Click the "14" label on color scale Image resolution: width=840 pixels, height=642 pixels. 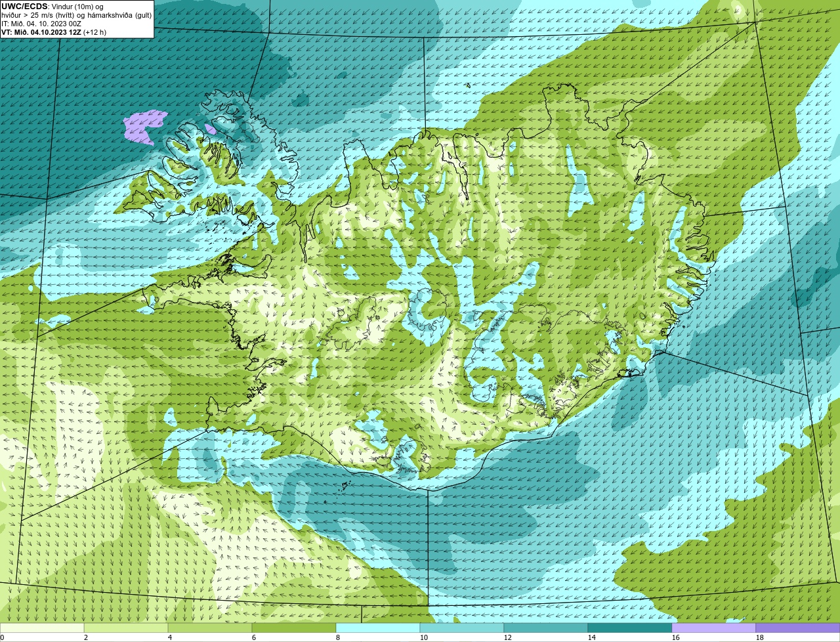tap(592, 637)
